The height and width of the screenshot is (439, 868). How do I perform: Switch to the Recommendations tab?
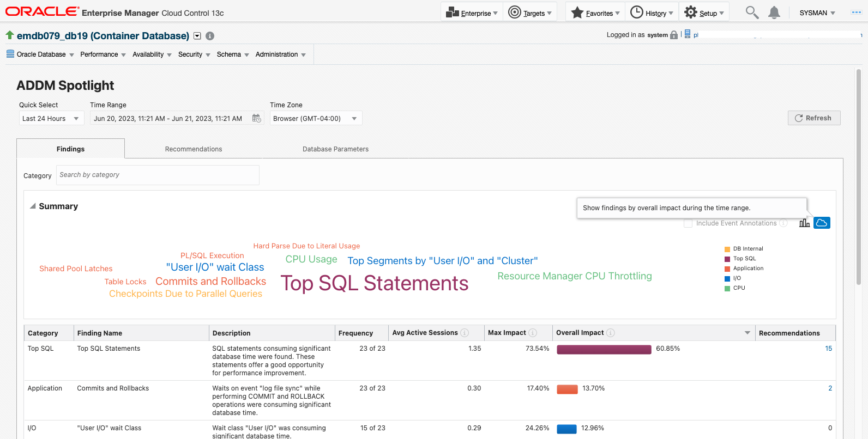[194, 149]
